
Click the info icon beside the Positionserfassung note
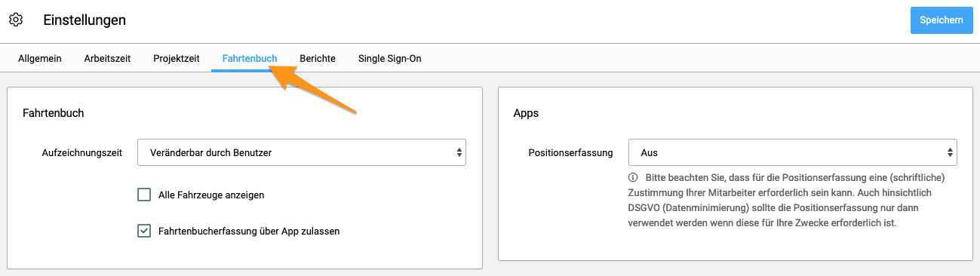pyautogui.click(x=632, y=178)
